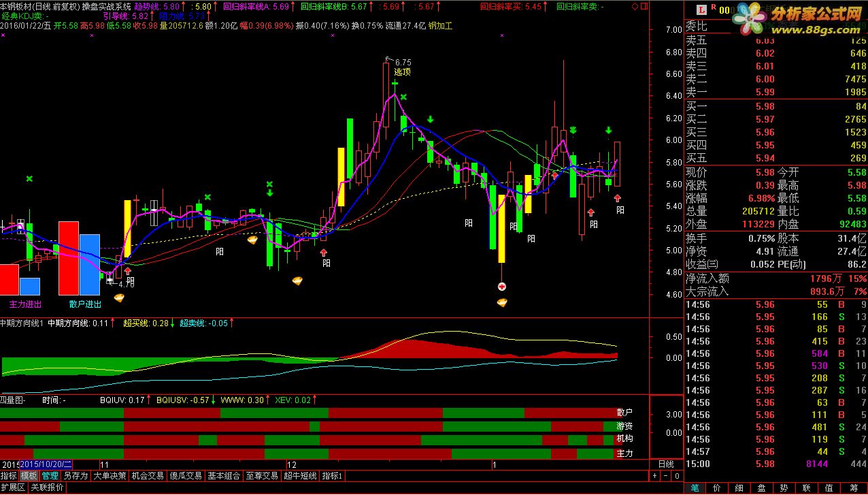
Task: Switch to the 至尊交易 template
Action: click(x=262, y=476)
